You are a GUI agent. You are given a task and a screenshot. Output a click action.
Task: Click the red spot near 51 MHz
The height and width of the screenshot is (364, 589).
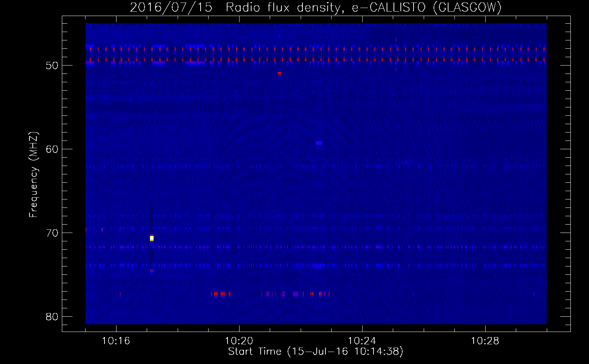(279, 73)
